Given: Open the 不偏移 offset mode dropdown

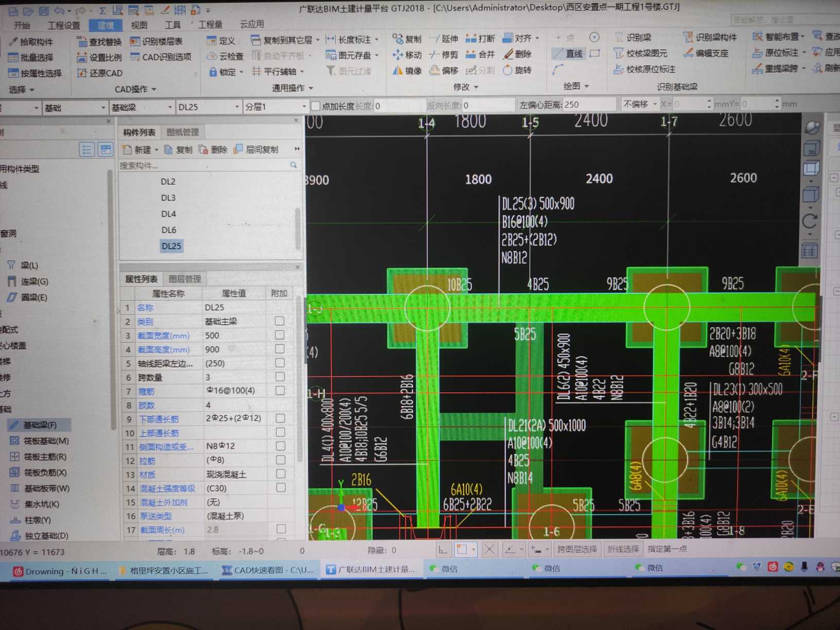Looking at the screenshot, I should point(639,104).
